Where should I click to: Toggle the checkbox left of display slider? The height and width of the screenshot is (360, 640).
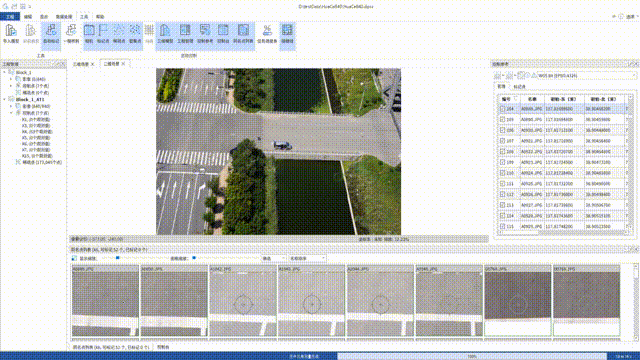pyautogui.click(x=74, y=258)
